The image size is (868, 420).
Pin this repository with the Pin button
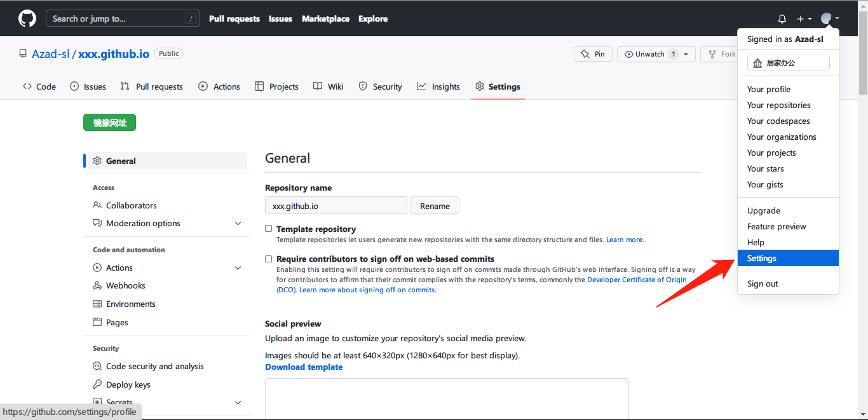tap(593, 54)
